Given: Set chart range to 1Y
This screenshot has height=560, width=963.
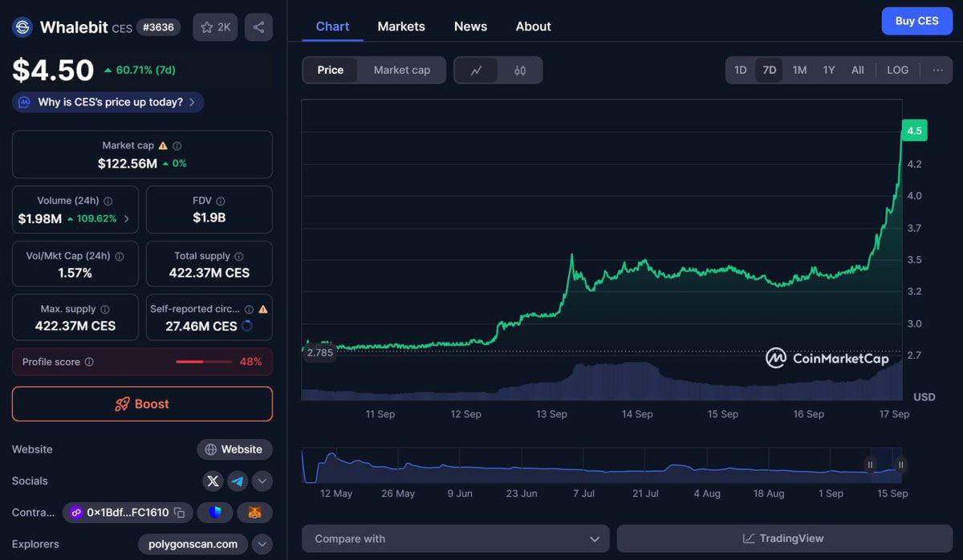Looking at the screenshot, I should [829, 70].
